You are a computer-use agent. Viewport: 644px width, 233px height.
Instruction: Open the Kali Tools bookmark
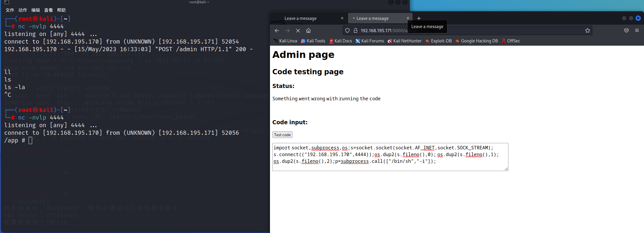pos(313,41)
